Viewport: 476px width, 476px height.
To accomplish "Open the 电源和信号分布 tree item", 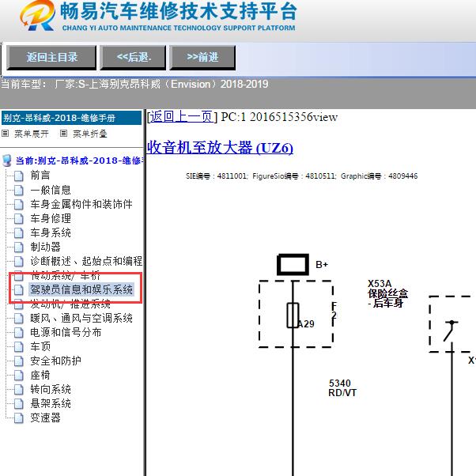I will [x=66, y=332].
